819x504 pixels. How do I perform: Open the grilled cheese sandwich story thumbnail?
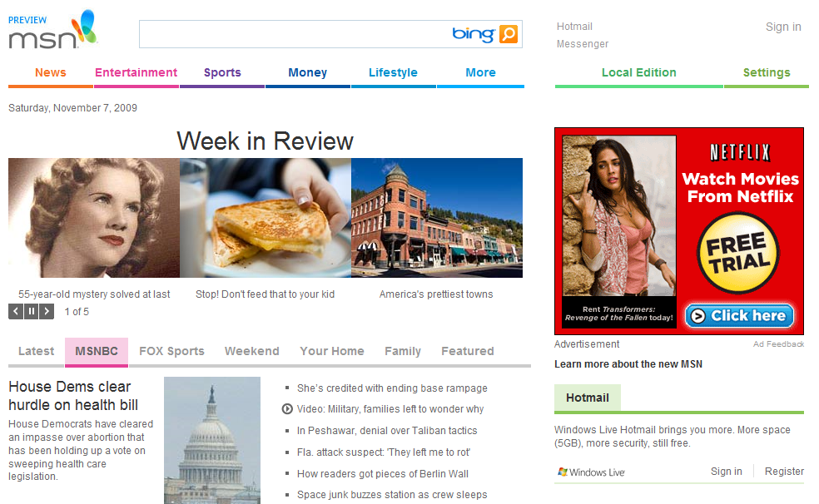click(x=266, y=218)
